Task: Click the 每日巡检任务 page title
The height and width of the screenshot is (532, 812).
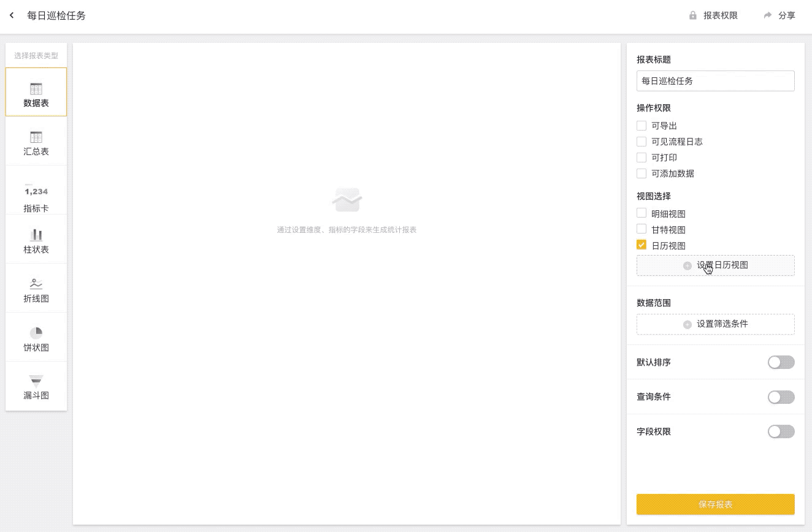Action: (56, 15)
